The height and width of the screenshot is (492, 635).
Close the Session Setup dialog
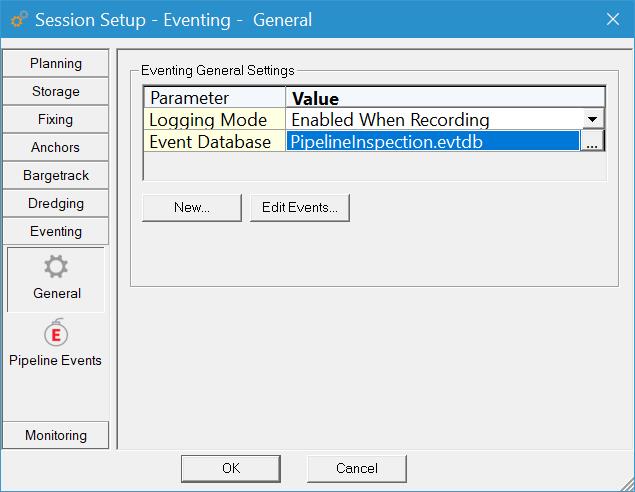tap(611, 19)
